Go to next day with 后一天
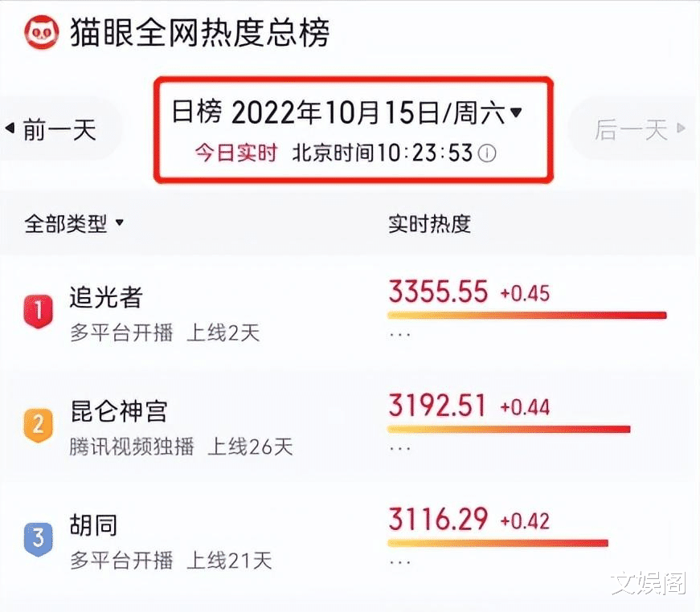The height and width of the screenshot is (612, 700). click(630, 130)
